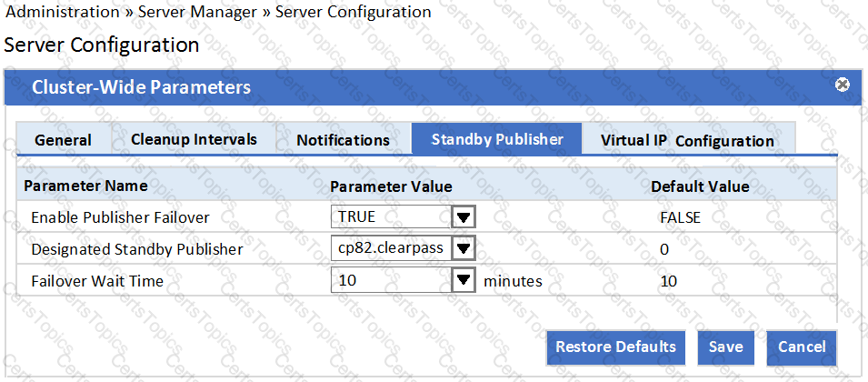Click the Parameter Value column header
This screenshot has height=382, width=868.
391,186
